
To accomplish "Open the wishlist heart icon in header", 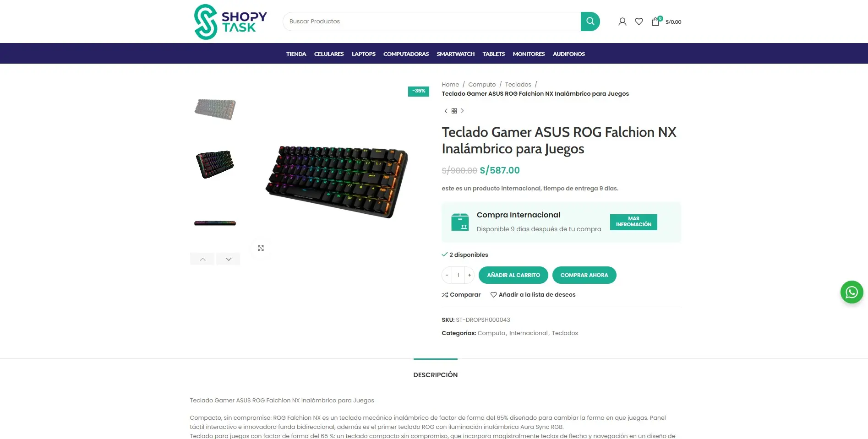I will [639, 22].
